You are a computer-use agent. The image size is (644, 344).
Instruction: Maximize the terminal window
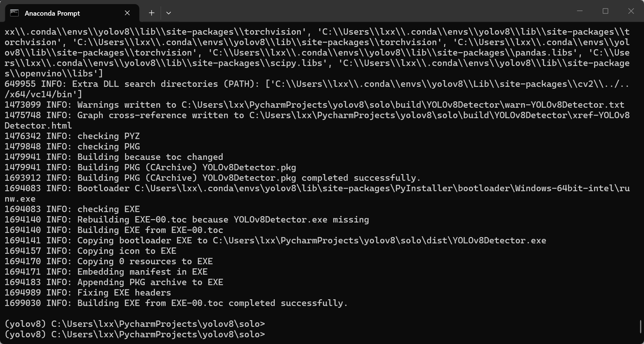[x=605, y=11]
